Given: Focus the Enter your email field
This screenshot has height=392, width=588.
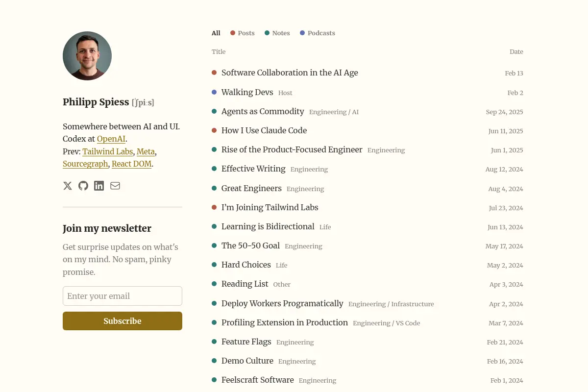Looking at the screenshot, I should pyautogui.click(x=122, y=296).
